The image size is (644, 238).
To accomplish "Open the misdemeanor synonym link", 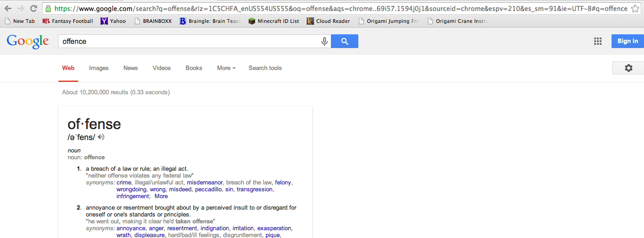I will [205, 183].
